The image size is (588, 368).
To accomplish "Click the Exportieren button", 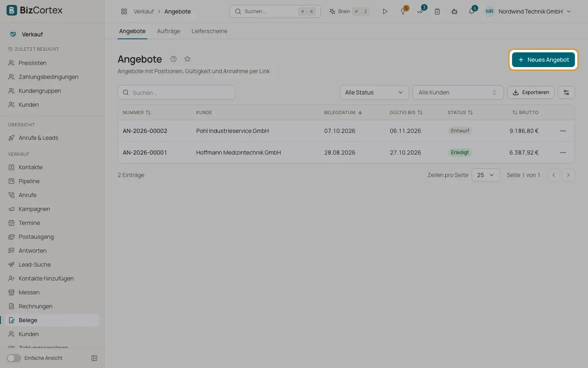I will 531,92.
